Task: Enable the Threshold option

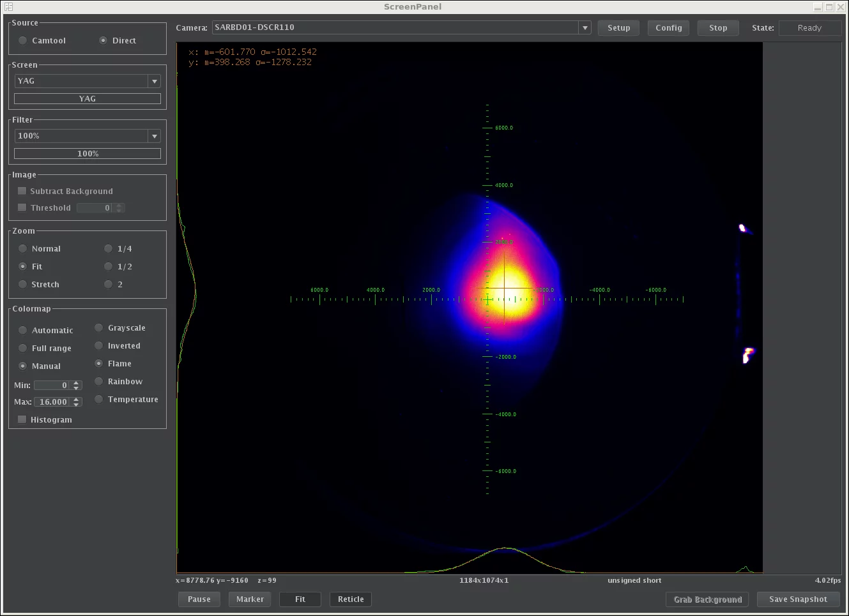Action: coord(22,207)
